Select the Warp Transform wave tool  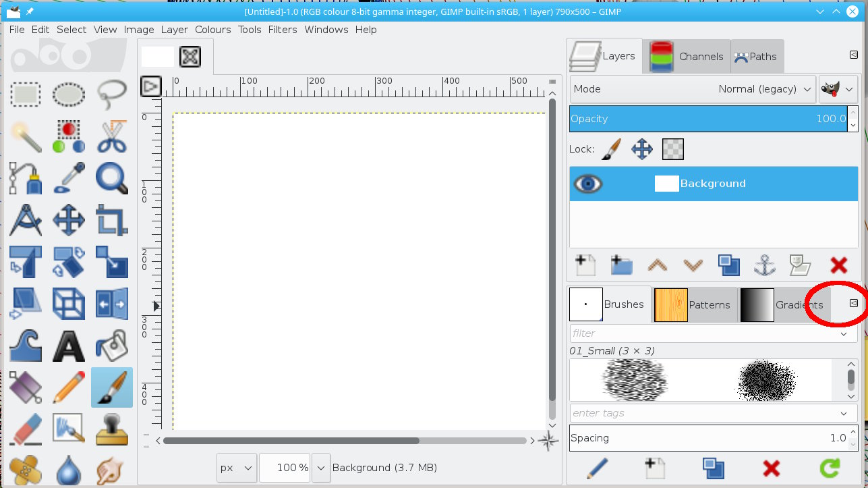(26, 346)
